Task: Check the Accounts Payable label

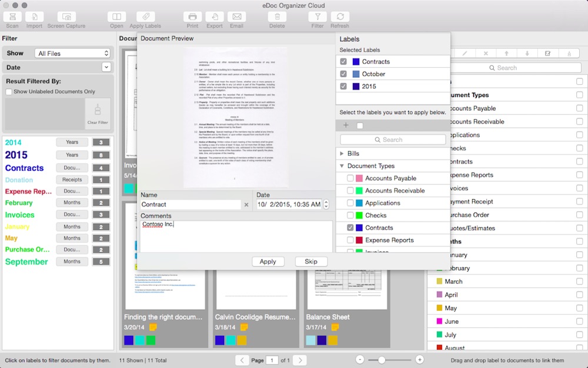Action: [x=350, y=178]
